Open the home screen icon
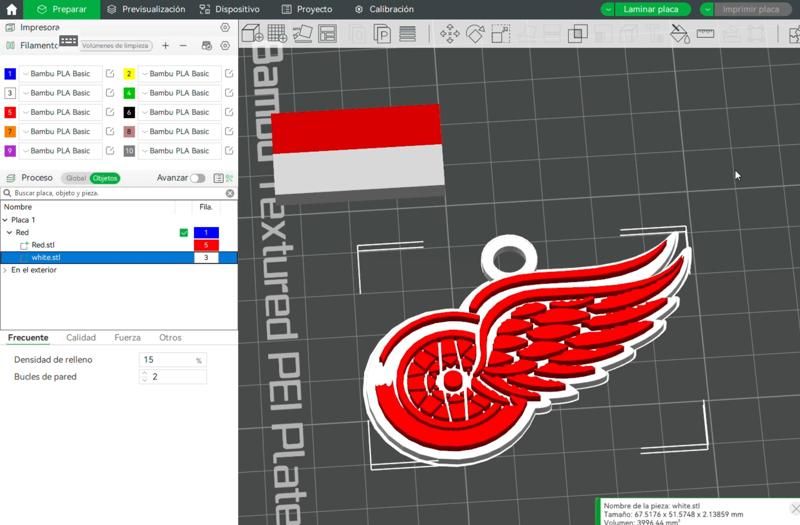The image size is (800, 525). click(x=11, y=9)
